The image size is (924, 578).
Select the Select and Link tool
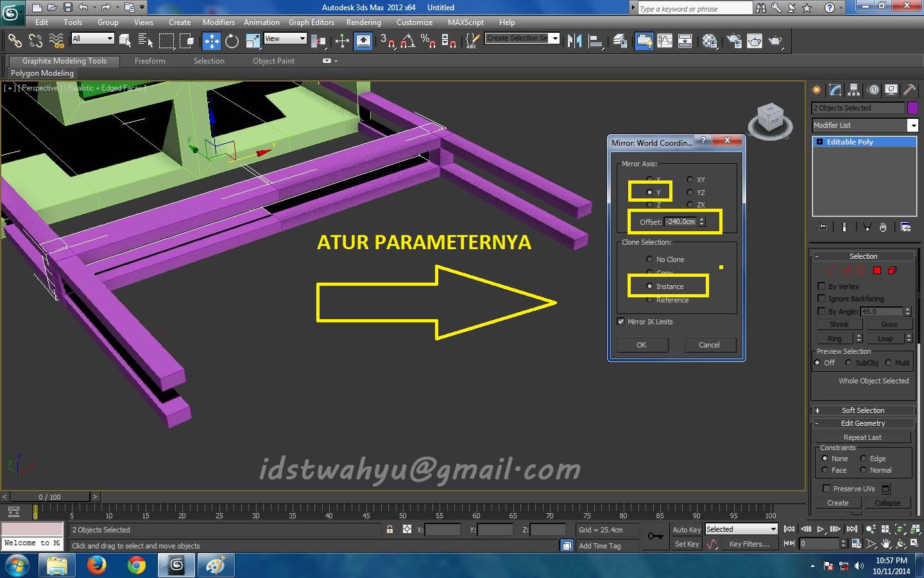14,41
